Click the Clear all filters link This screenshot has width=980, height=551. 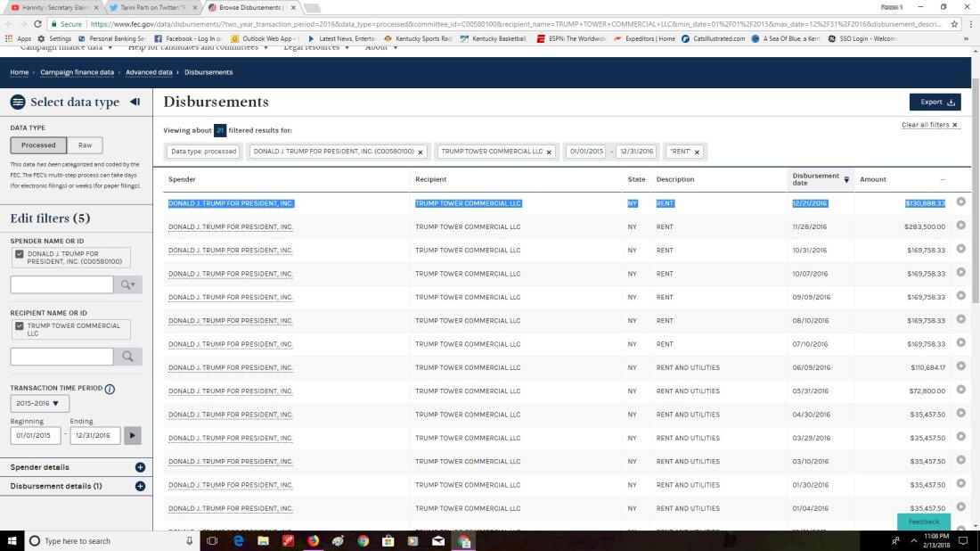pyautogui.click(x=929, y=125)
